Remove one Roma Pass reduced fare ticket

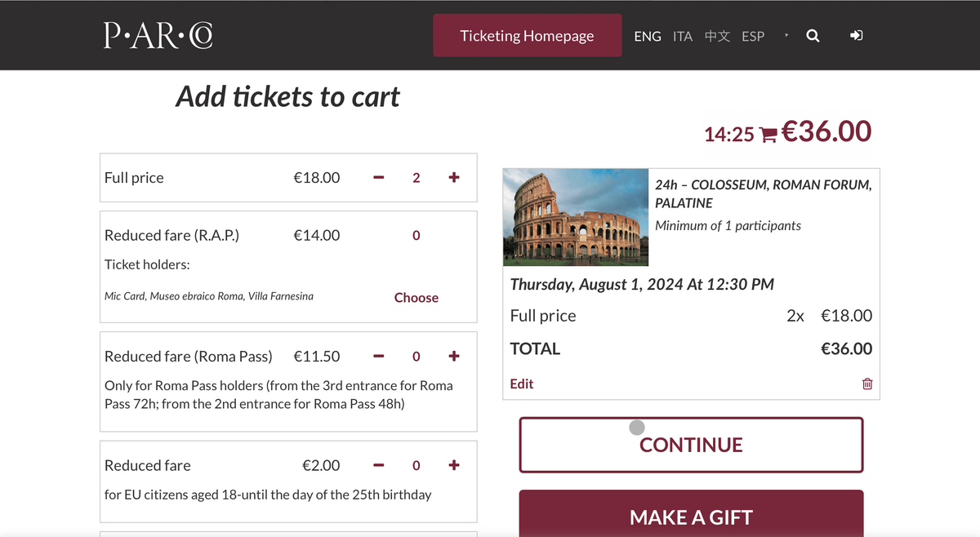click(x=379, y=356)
